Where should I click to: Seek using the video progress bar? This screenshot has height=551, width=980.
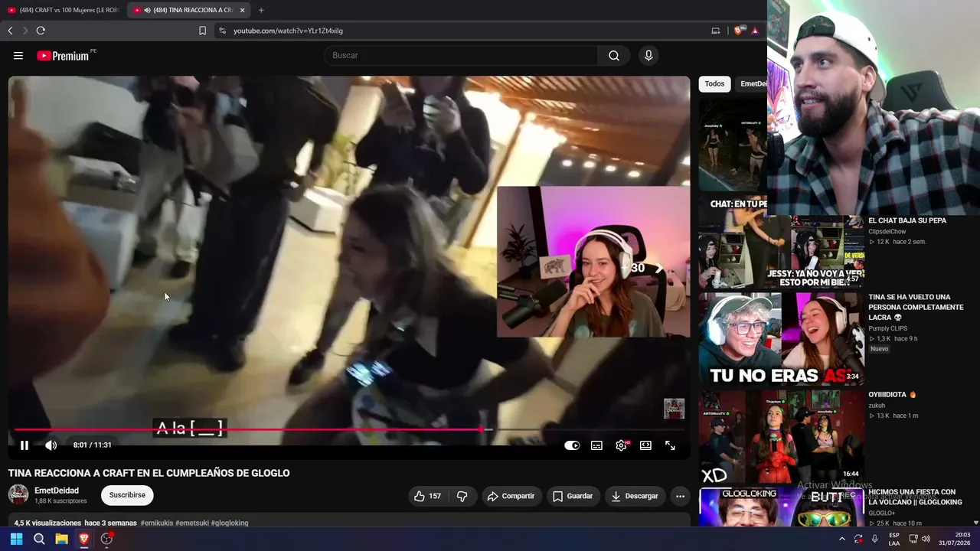click(x=348, y=430)
